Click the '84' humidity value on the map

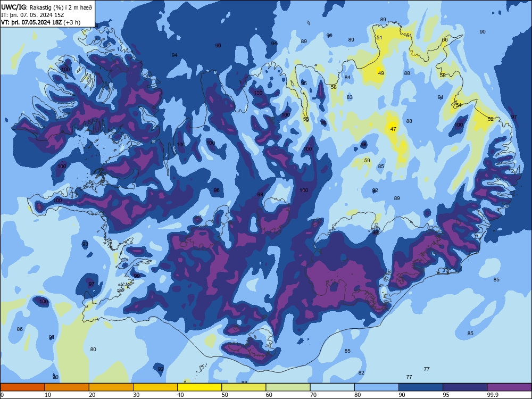(x=347, y=78)
